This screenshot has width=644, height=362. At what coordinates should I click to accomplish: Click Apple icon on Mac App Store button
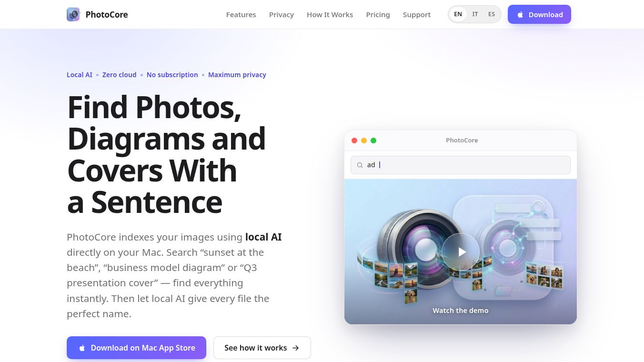[x=82, y=348]
